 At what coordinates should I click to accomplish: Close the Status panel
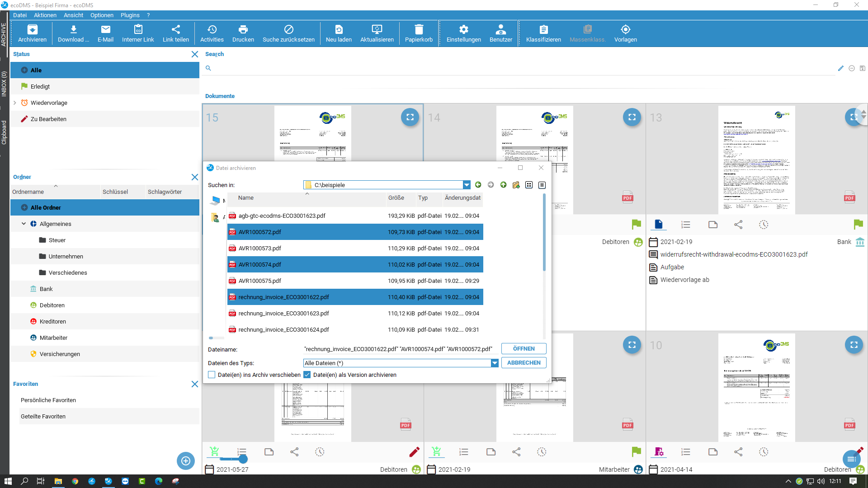pos(195,54)
